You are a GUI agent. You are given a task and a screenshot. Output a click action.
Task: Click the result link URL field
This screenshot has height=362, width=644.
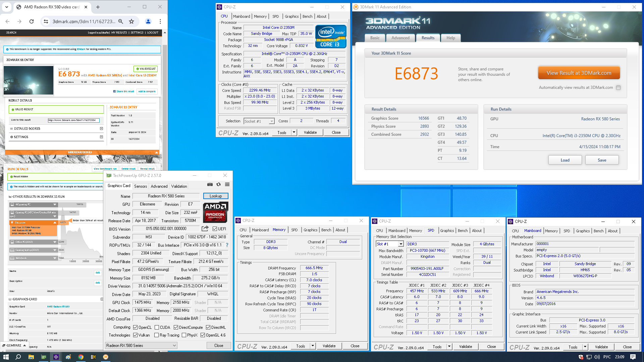pyautogui.click(x=73, y=120)
